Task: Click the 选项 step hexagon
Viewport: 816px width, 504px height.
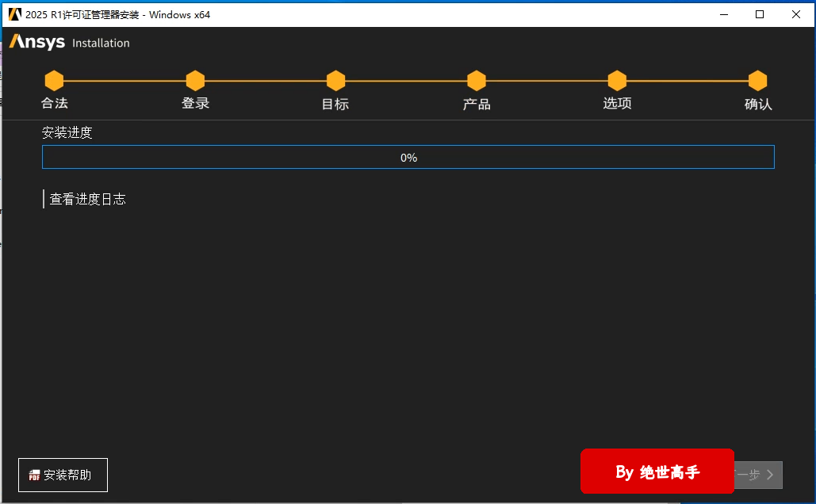Action: coord(617,81)
